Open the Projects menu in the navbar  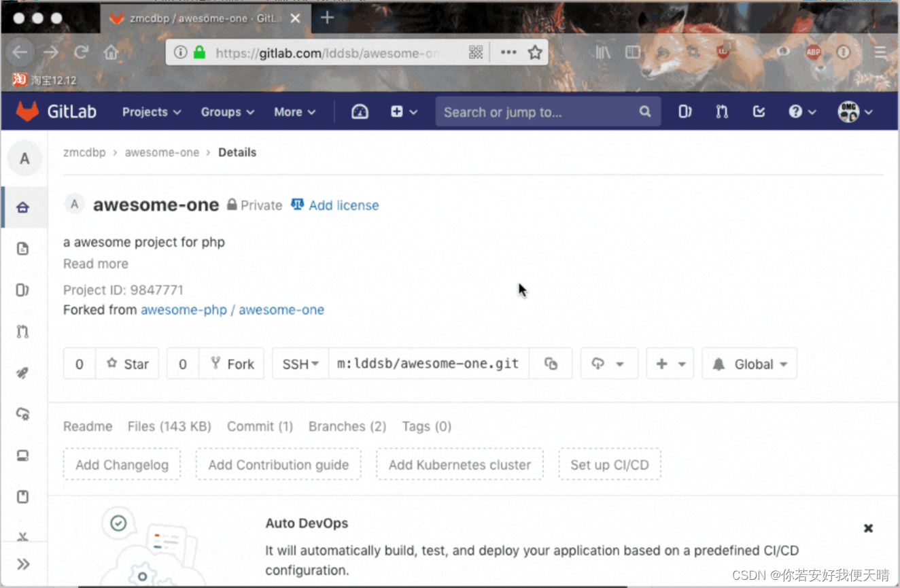pyautogui.click(x=151, y=111)
